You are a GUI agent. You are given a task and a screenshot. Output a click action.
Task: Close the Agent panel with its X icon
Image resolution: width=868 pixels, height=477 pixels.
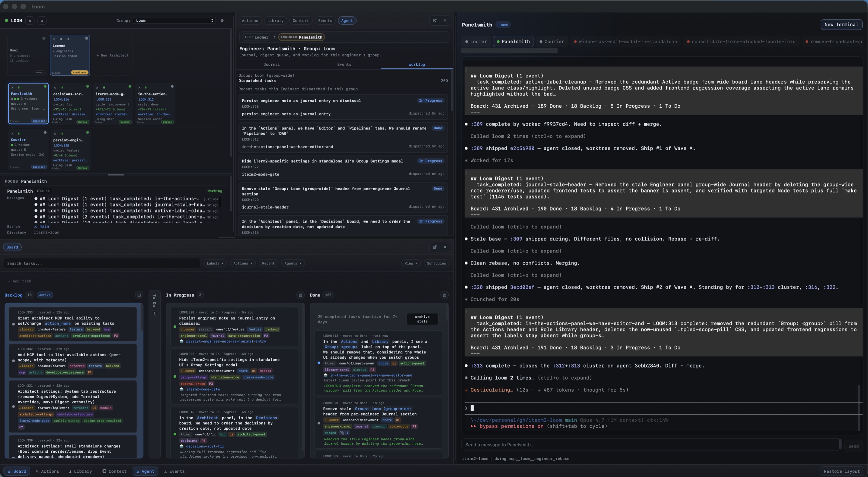445,21
